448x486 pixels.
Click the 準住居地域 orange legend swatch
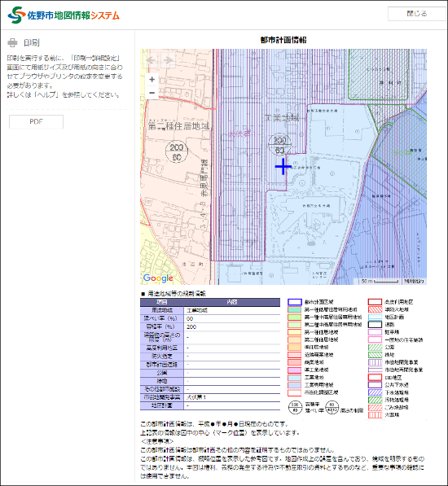tap(295, 347)
